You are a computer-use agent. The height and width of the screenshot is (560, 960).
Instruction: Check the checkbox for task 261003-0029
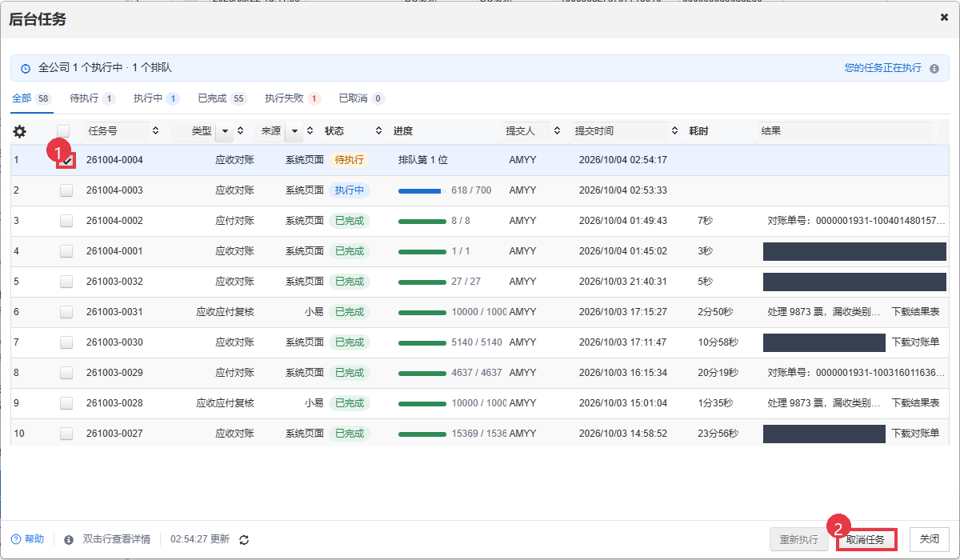click(x=66, y=373)
